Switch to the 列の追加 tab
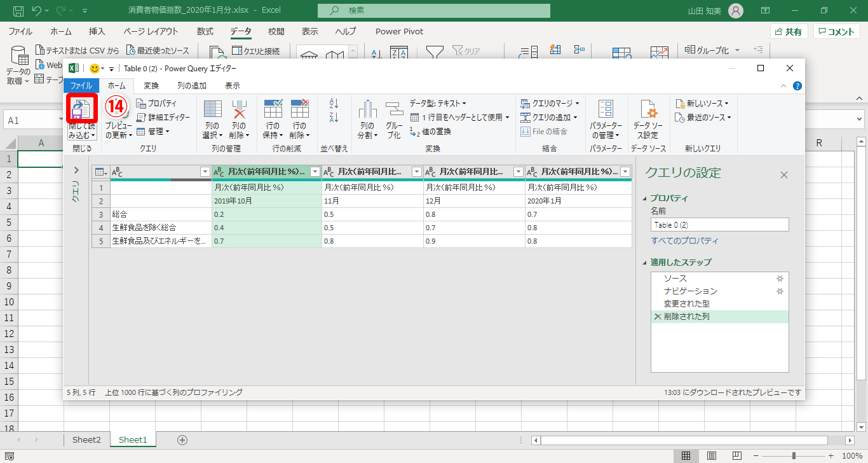 191,85
